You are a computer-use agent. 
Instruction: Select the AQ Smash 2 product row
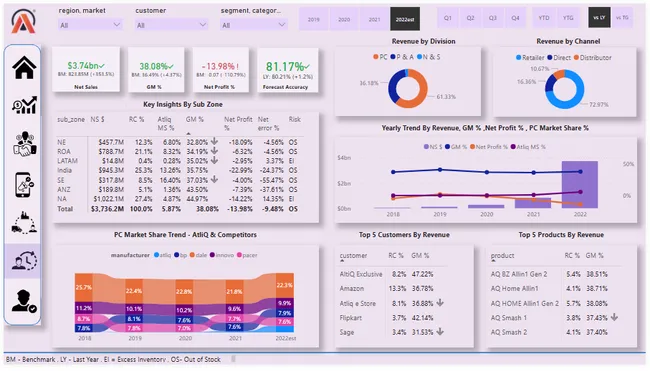tap(555, 332)
